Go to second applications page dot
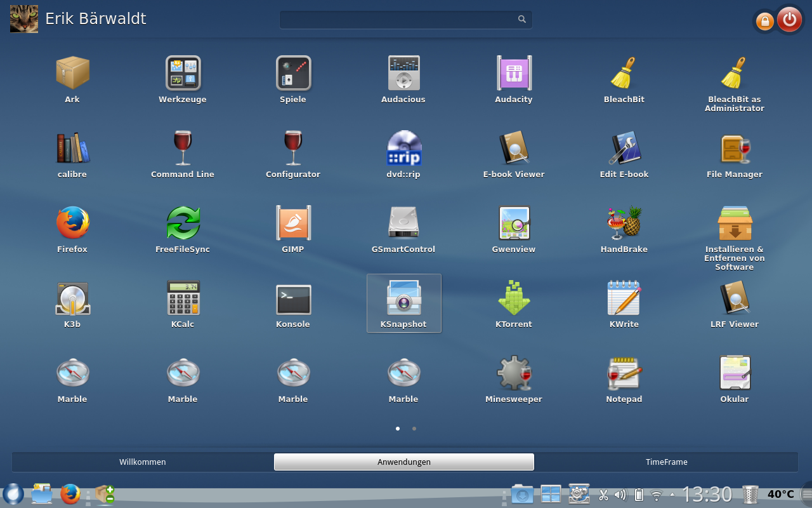The image size is (812, 508). 414,429
